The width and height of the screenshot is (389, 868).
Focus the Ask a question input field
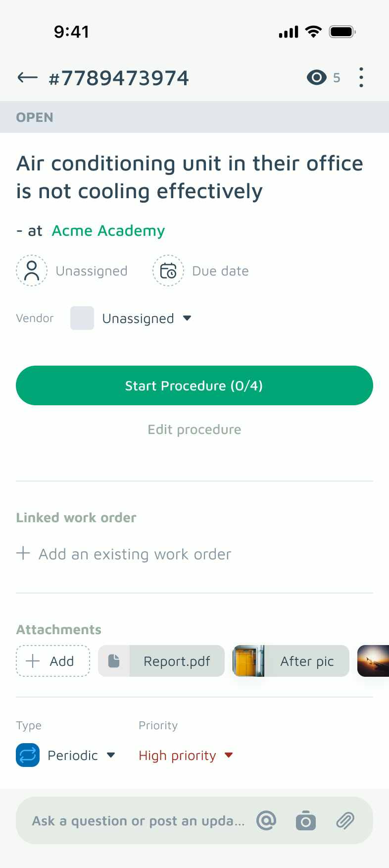tap(139, 821)
